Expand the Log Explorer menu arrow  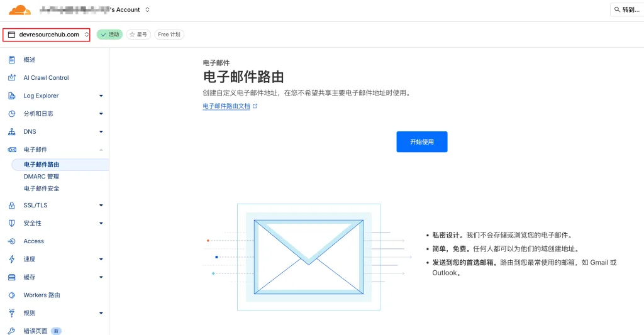(101, 96)
